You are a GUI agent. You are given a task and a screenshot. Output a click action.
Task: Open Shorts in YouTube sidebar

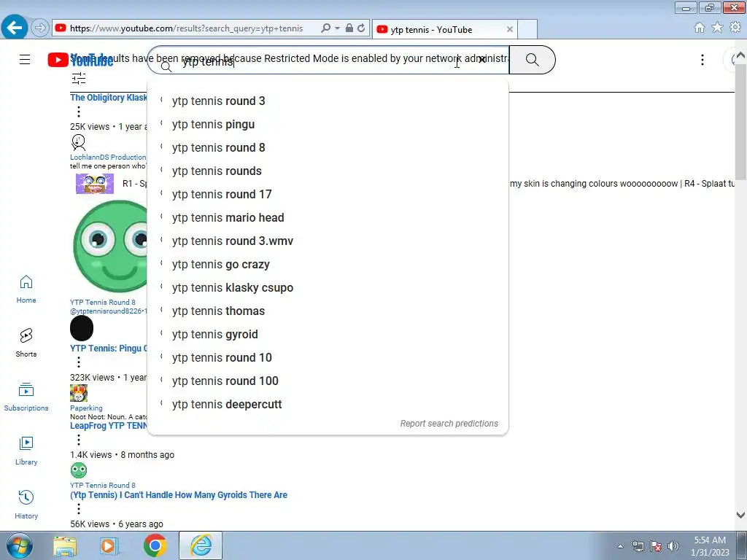click(x=26, y=343)
